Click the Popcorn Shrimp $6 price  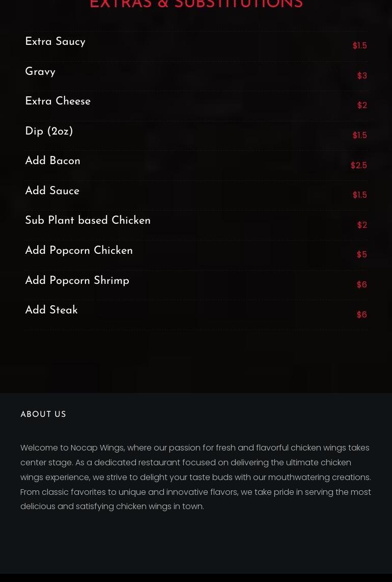pos(361,285)
